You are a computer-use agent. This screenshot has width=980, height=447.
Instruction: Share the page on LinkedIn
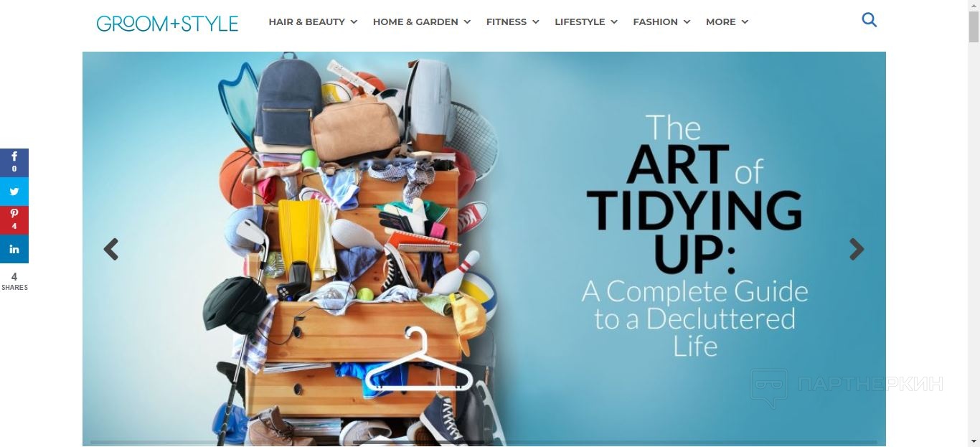pos(14,249)
